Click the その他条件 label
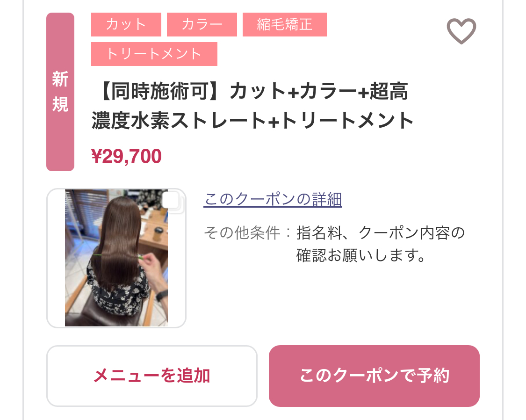 (x=242, y=233)
